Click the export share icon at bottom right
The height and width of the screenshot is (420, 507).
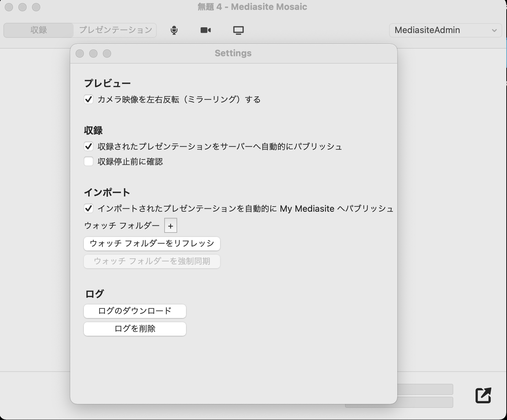pyautogui.click(x=483, y=395)
